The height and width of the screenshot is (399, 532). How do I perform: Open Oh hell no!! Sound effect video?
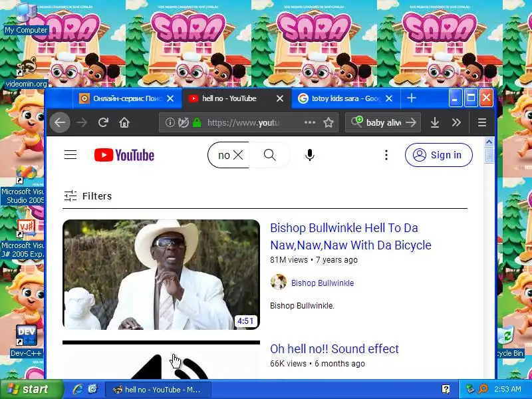(334, 348)
